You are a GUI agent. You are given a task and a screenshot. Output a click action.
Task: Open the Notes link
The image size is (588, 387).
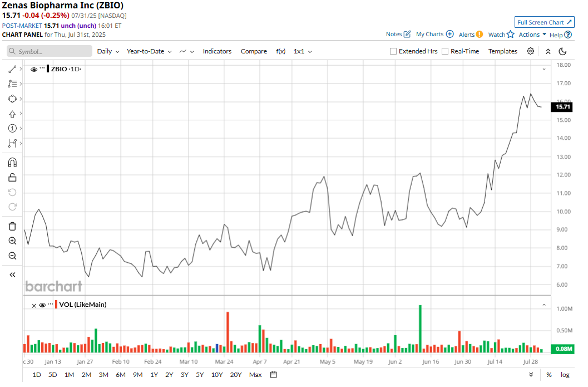(394, 34)
